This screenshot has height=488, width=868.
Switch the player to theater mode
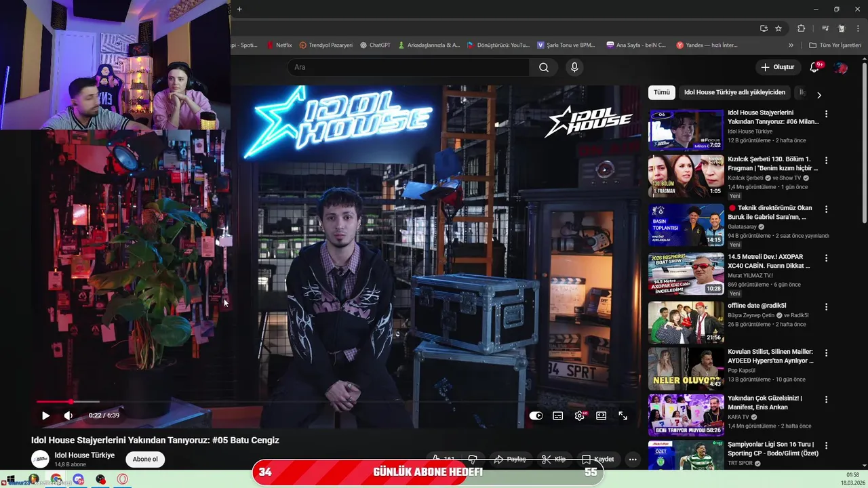(x=601, y=416)
